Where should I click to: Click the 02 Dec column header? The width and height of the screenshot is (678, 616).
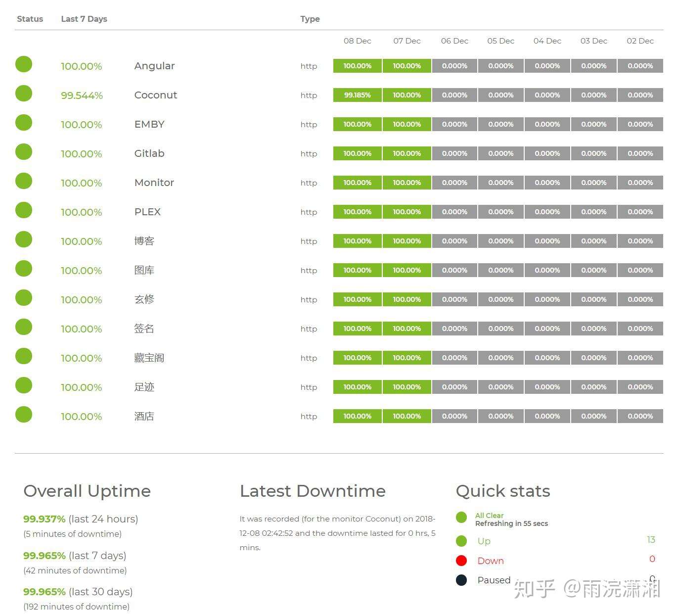point(640,41)
